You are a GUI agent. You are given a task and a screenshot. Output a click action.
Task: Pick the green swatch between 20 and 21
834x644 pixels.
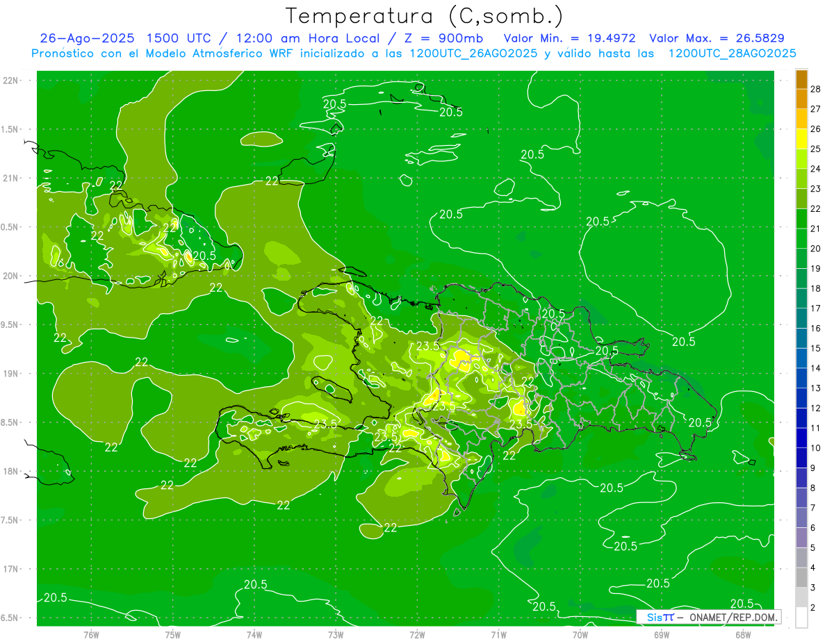pos(801,239)
